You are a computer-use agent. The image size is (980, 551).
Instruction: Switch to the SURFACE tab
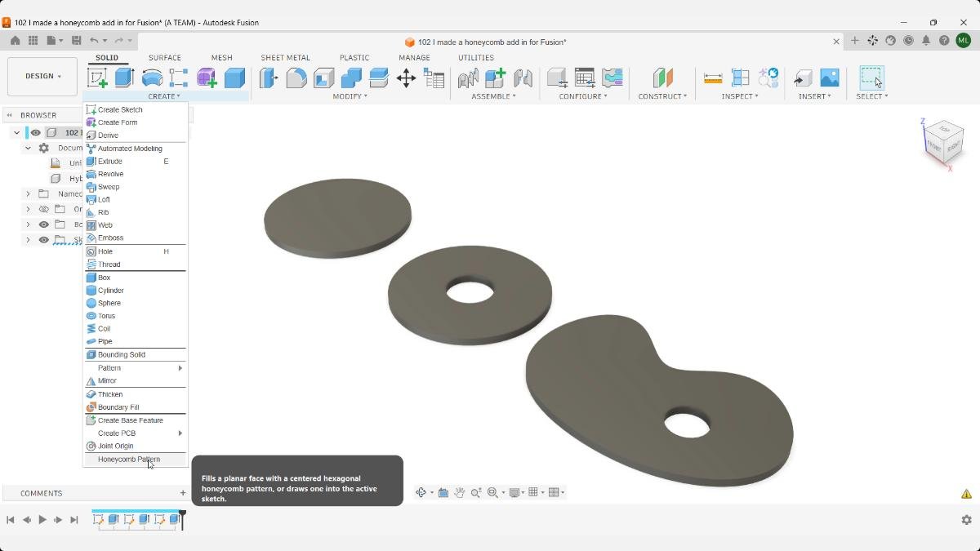point(164,58)
